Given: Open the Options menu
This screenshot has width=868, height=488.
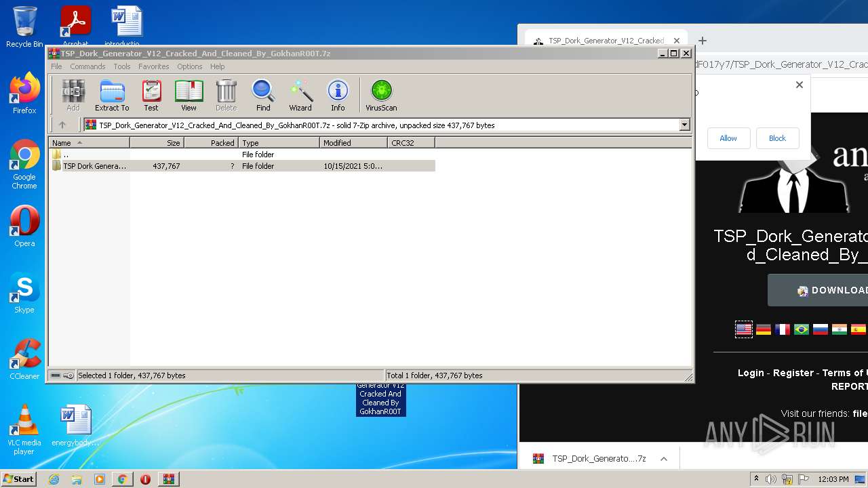Looking at the screenshot, I should pyautogui.click(x=190, y=66).
